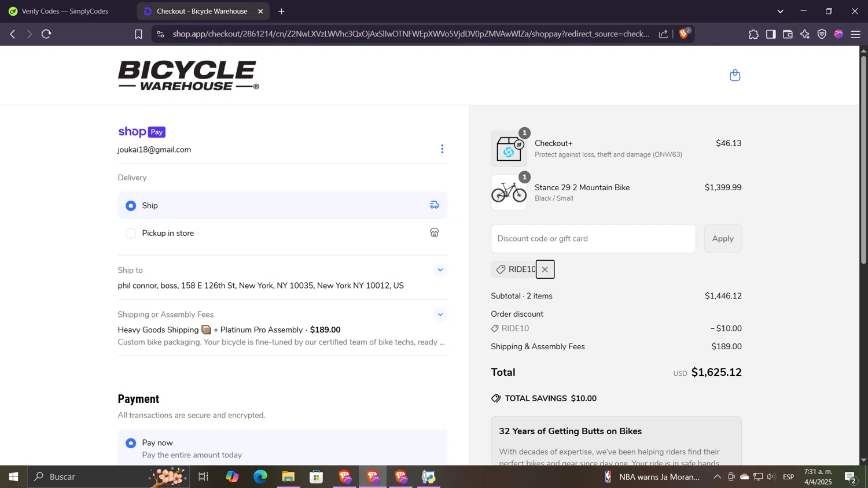Remove the RIDE10 discount code
The height and width of the screenshot is (488, 868).
(x=545, y=269)
